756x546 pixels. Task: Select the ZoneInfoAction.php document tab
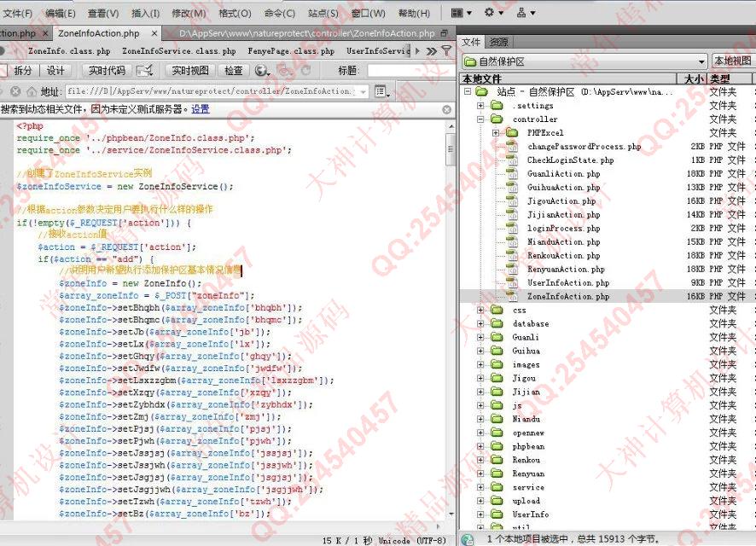point(99,33)
